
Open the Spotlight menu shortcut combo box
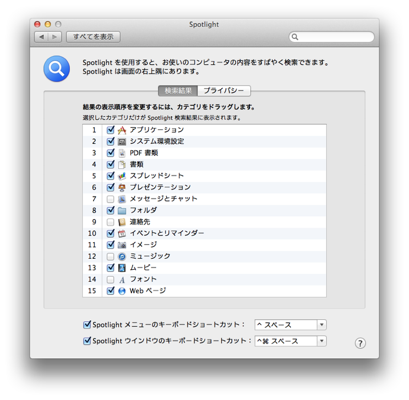[x=290, y=325]
